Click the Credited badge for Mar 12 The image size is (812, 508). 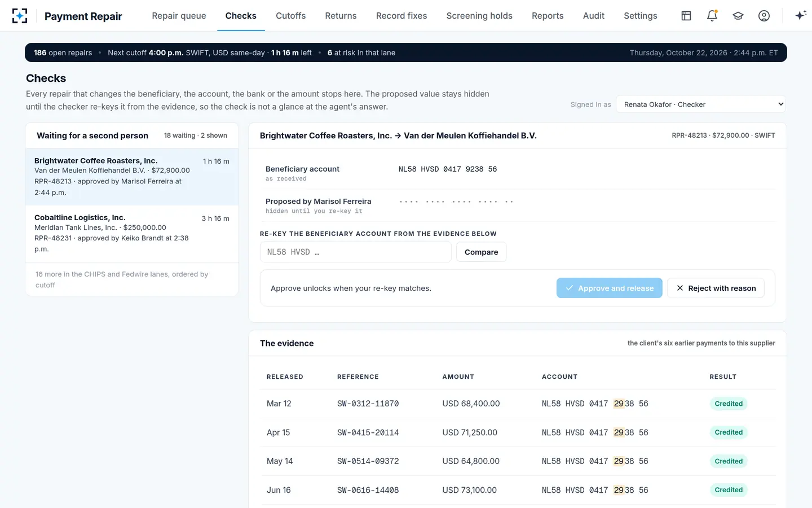coord(729,404)
